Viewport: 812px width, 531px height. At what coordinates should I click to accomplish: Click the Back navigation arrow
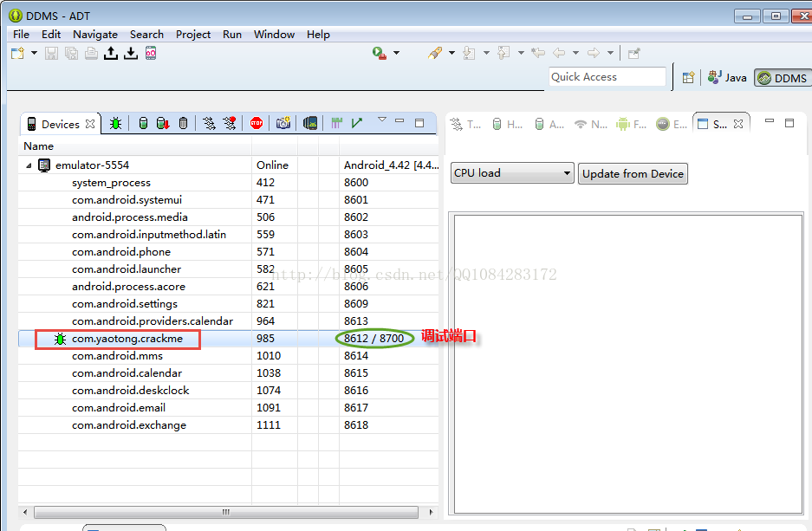coord(559,53)
